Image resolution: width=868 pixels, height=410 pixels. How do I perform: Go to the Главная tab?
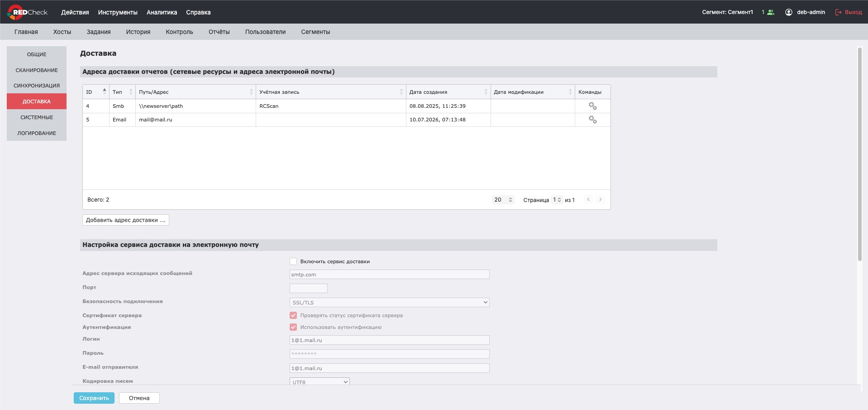click(x=26, y=32)
